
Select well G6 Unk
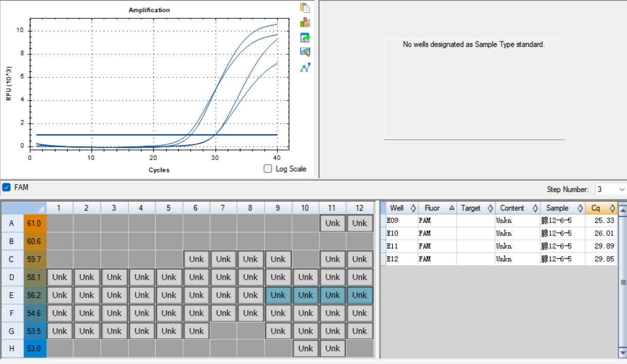point(196,331)
